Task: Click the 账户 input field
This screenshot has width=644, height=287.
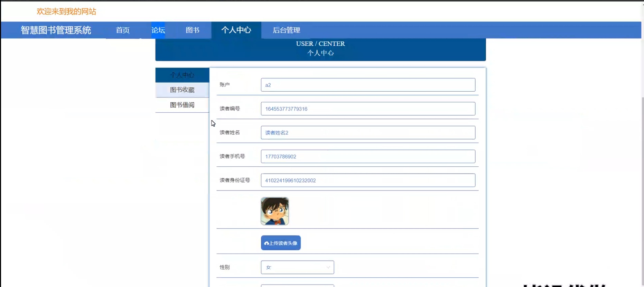Action: tap(368, 85)
